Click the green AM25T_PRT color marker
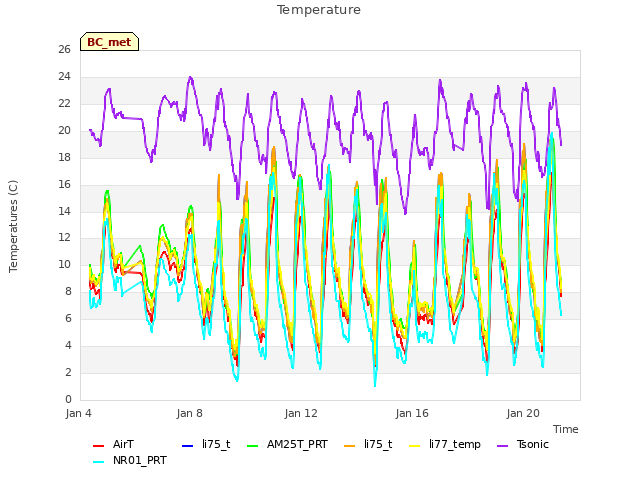640x480 pixels. click(253, 445)
